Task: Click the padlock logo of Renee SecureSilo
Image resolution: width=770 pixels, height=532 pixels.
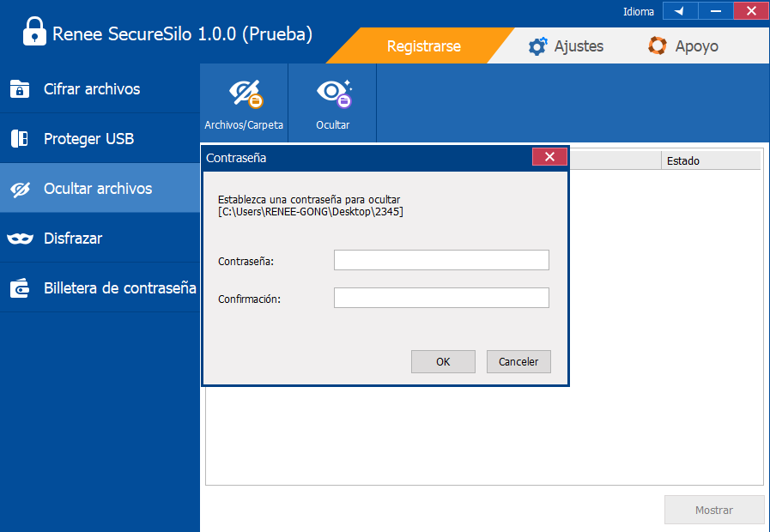Action: [x=35, y=32]
